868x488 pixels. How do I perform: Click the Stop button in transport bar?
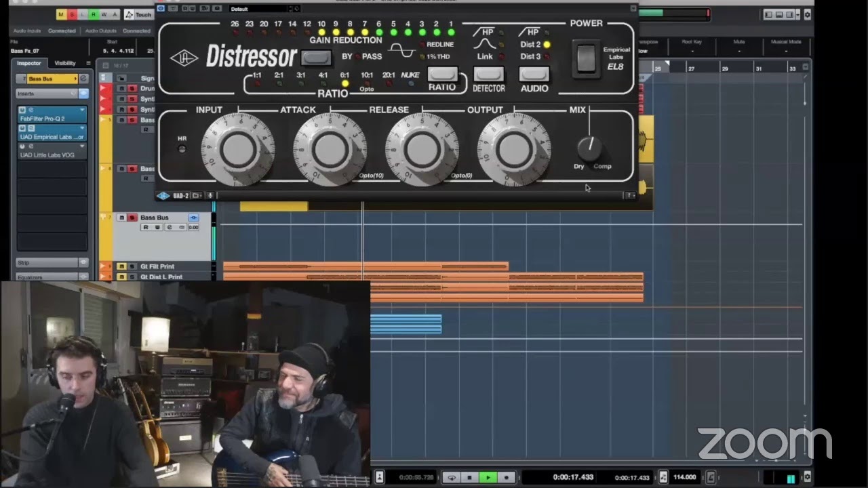[469, 477]
